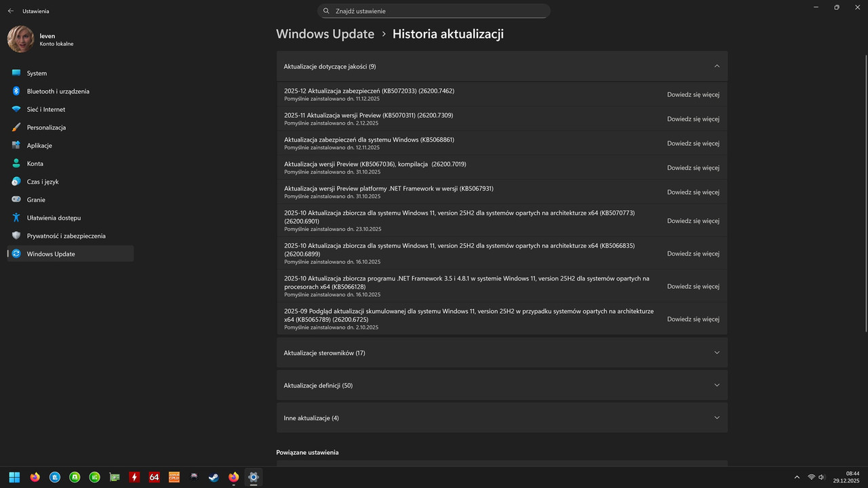Image resolution: width=868 pixels, height=488 pixels.
Task: Open Dowiedz się więcej for KB5070311
Action: point(693,119)
